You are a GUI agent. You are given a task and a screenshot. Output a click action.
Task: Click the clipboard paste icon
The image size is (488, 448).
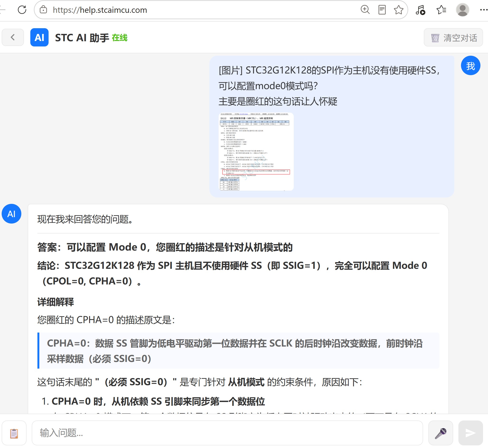14,433
